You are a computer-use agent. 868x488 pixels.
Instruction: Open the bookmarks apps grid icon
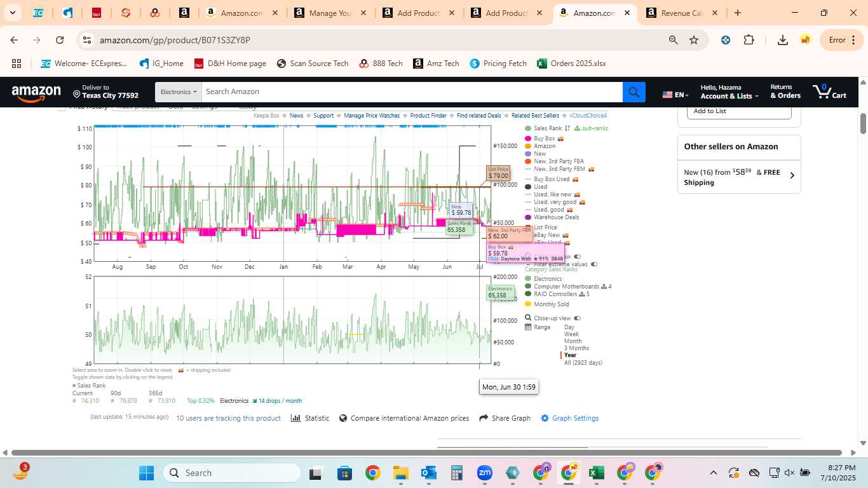click(x=17, y=64)
